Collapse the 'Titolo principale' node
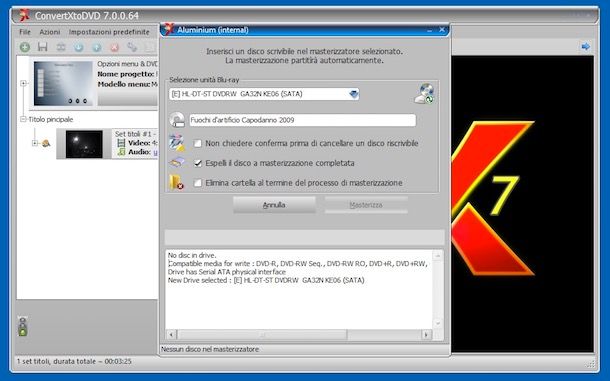This screenshot has width=610, height=381. click(x=23, y=119)
